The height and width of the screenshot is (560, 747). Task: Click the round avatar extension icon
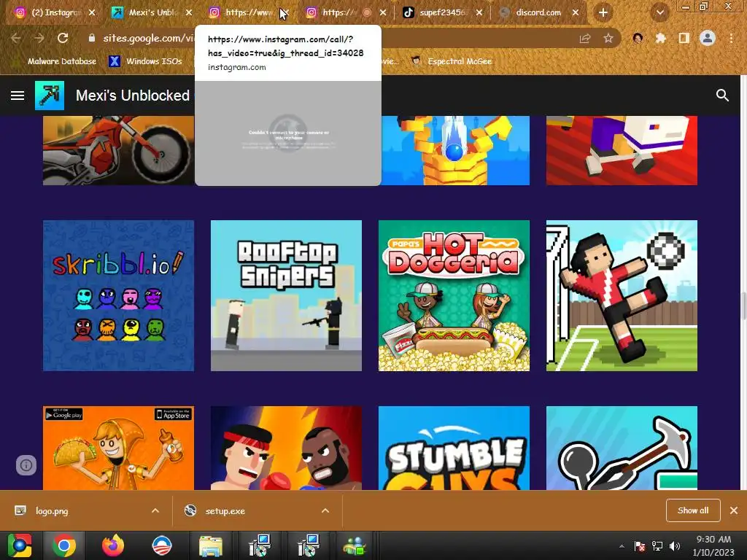(x=638, y=38)
